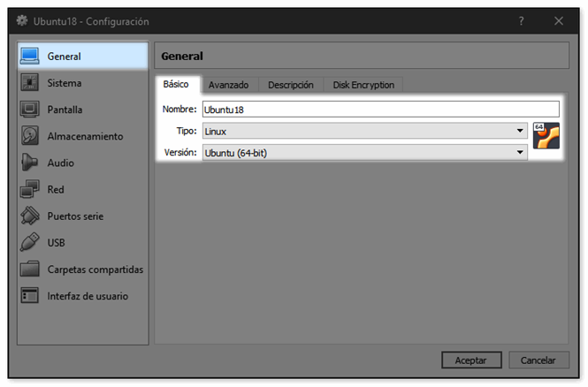Select the General monitor icon
Image resolution: width=588 pixels, height=387 pixels.
point(30,57)
